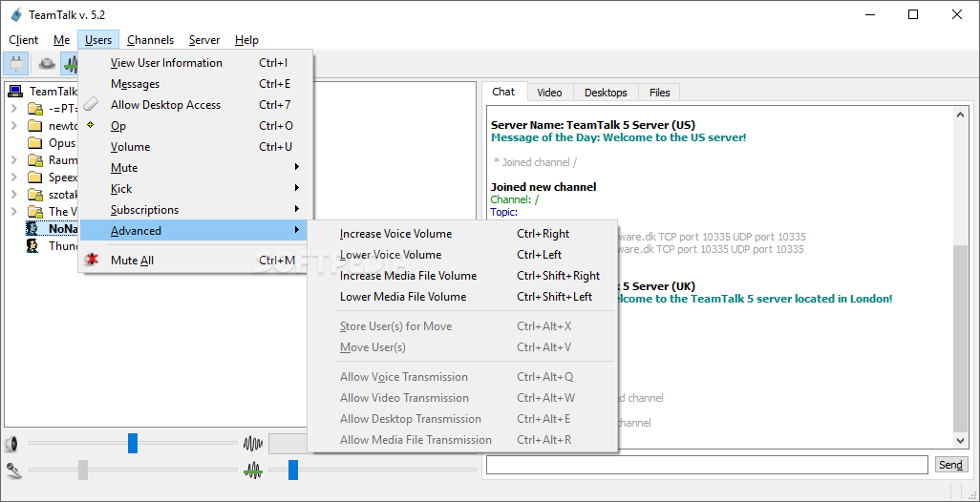Open the Subscriptions submenu
Viewport: 980px width, 502px height.
click(x=195, y=210)
